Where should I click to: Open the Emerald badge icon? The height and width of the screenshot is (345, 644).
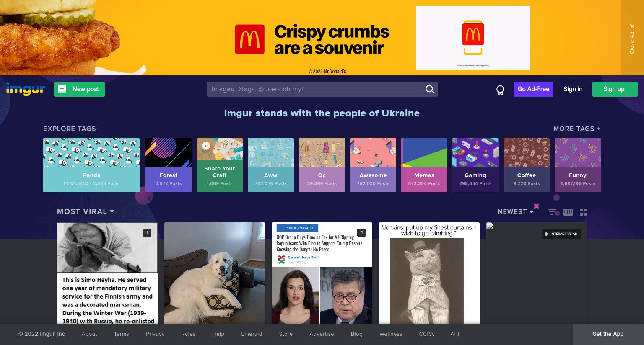pos(500,90)
